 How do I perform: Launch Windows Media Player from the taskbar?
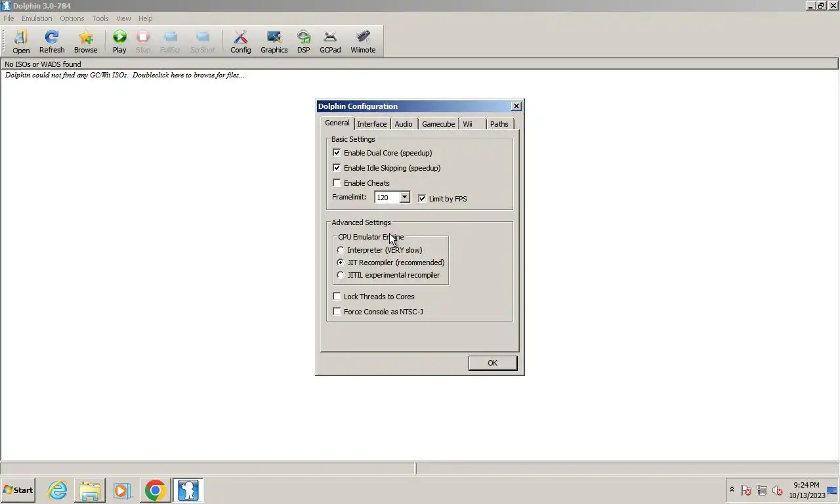pyautogui.click(x=122, y=490)
